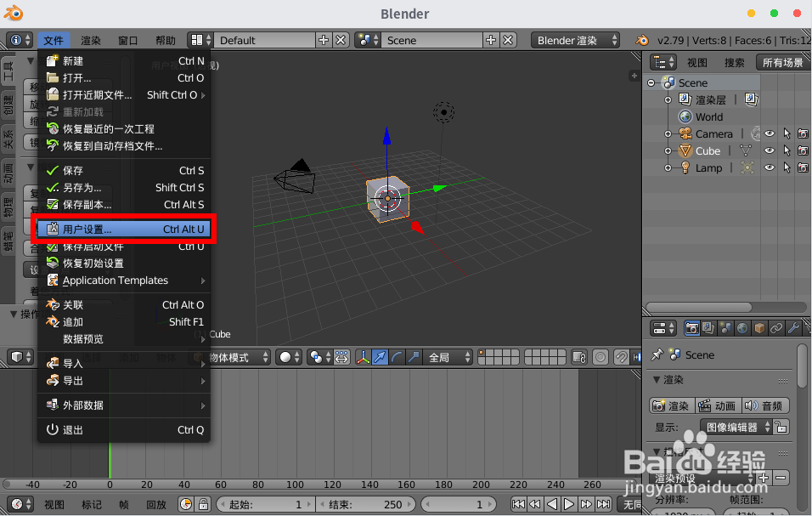This screenshot has height=516, width=812.
Task: Open viewport shading sphere dropdown
Action: 289,357
